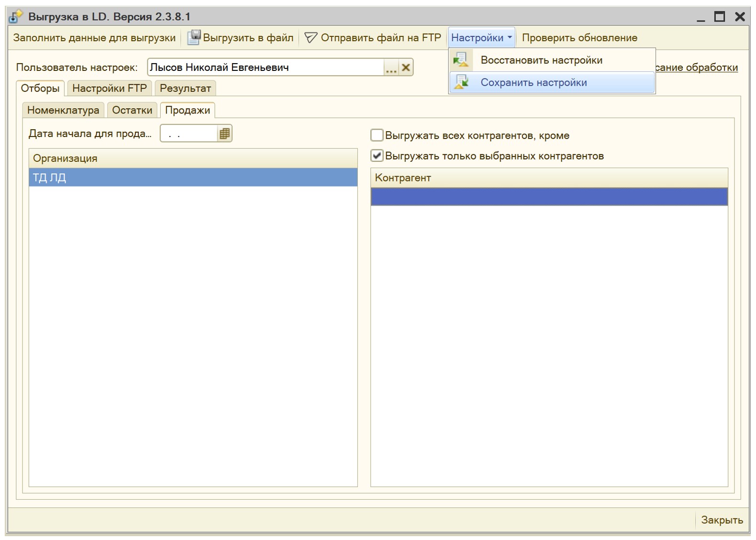This screenshot has height=540, width=756.
Task: Switch to the Номенклатура tab
Action: click(x=63, y=110)
